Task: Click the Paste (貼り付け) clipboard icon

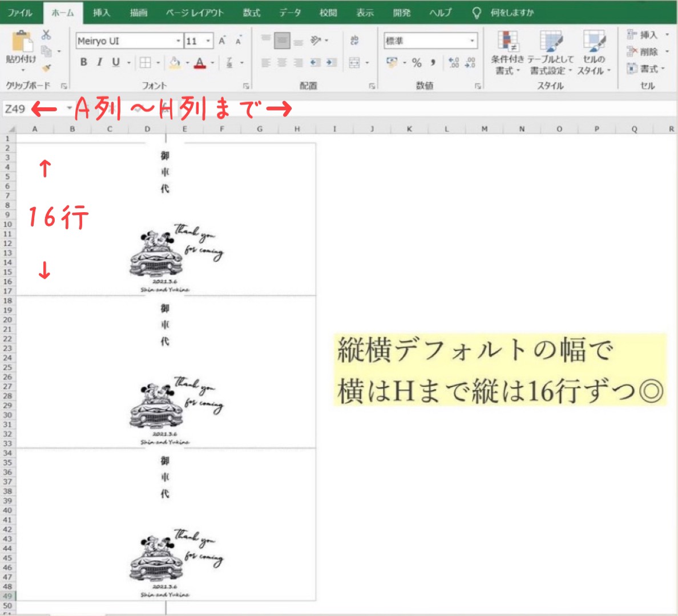Action: pyautogui.click(x=22, y=42)
